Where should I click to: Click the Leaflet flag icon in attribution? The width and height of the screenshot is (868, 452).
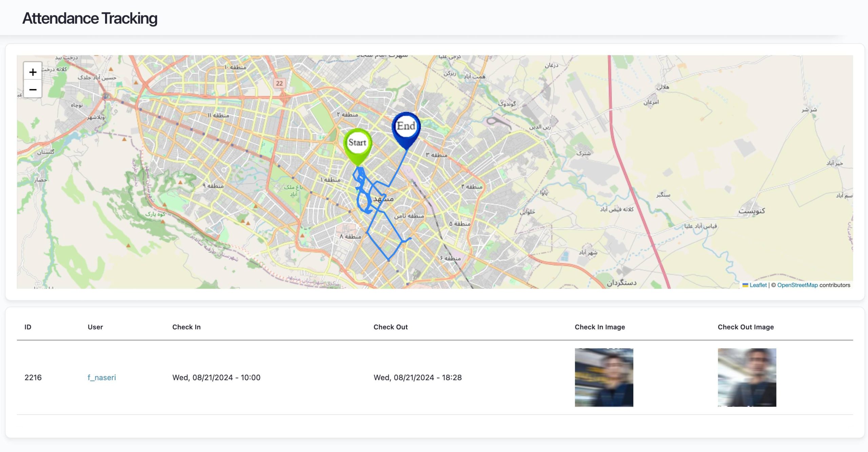click(x=745, y=285)
